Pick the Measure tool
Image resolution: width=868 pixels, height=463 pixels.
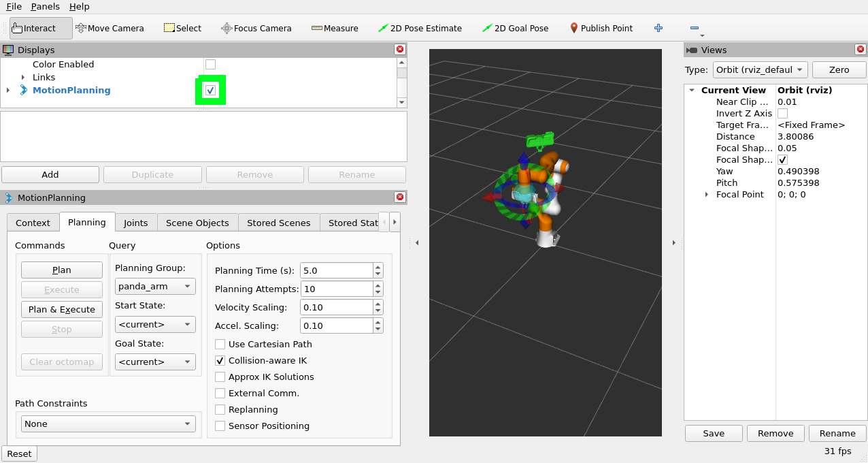coord(335,28)
